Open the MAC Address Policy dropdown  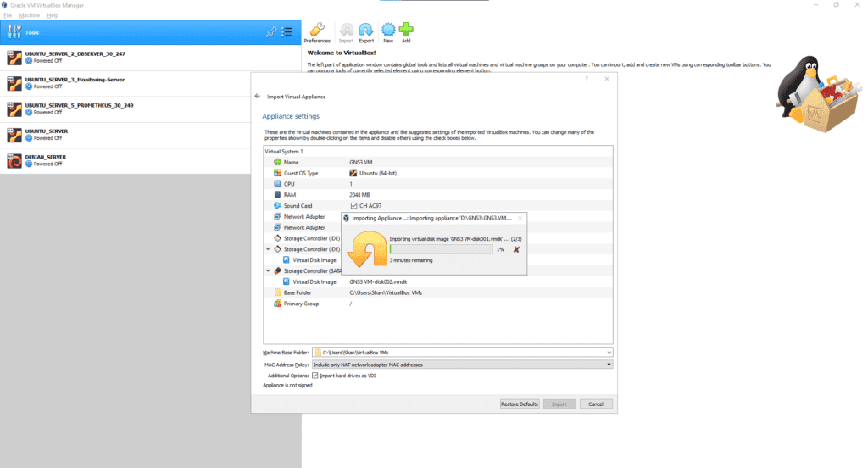tap(609, 365)
